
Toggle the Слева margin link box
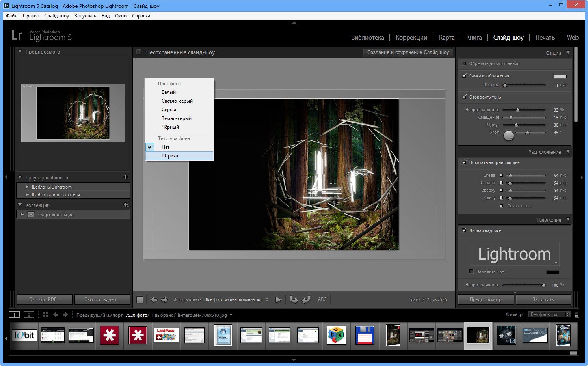click(x=501, y=175)
